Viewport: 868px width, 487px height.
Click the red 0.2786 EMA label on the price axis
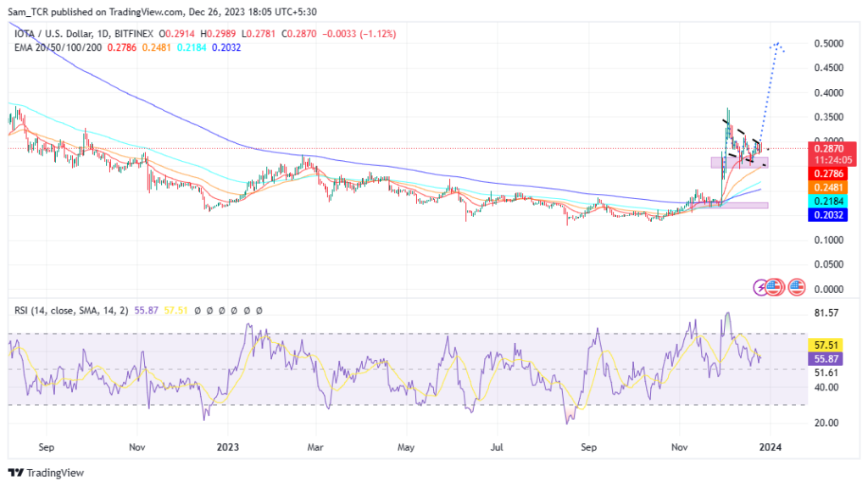coord(828,174)
